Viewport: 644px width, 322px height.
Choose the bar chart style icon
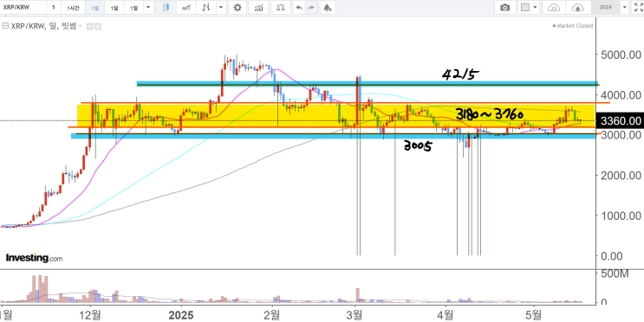206,8
